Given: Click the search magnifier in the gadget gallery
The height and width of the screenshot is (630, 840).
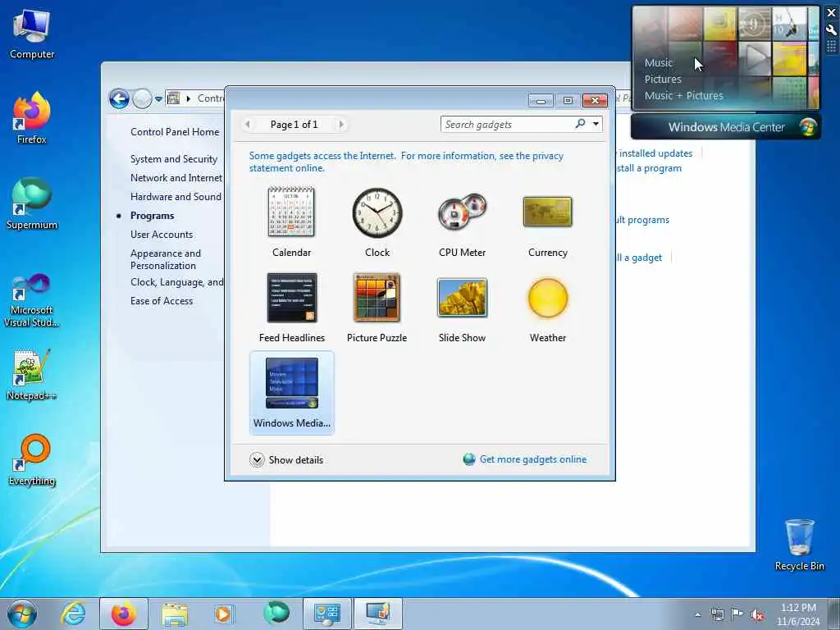Looking at the screenshot, I should [x=580, y=125].
